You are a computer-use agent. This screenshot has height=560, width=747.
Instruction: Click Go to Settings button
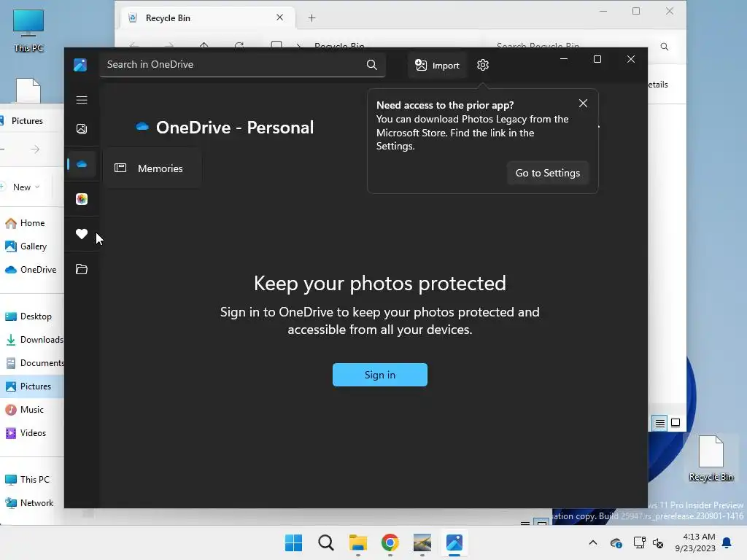tap(547, 173)
